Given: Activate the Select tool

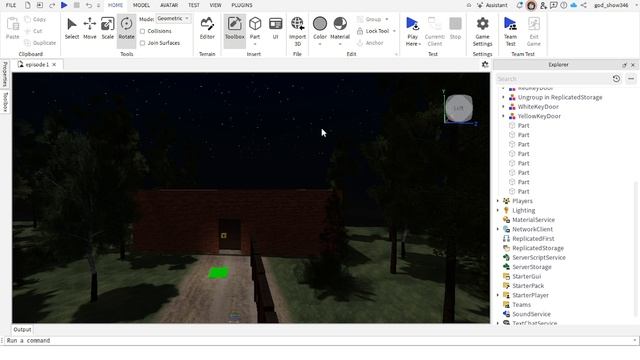Looking at the screenshot, I should (72, 28).
